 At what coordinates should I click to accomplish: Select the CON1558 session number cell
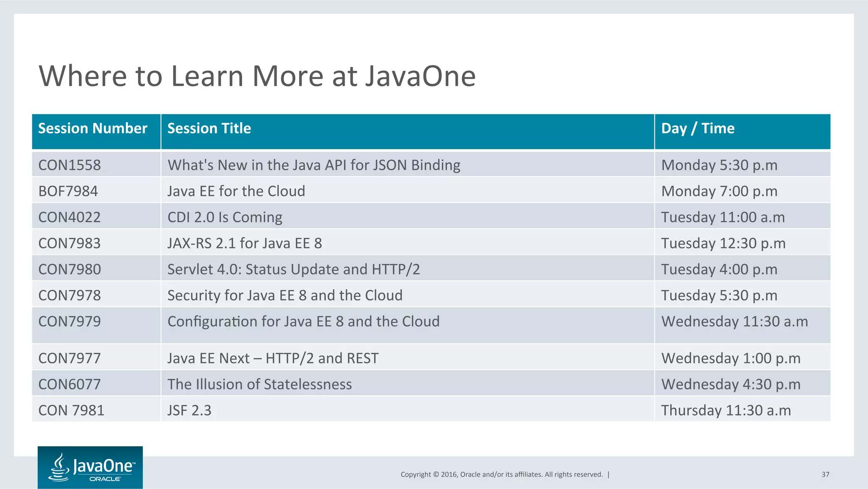70,165
